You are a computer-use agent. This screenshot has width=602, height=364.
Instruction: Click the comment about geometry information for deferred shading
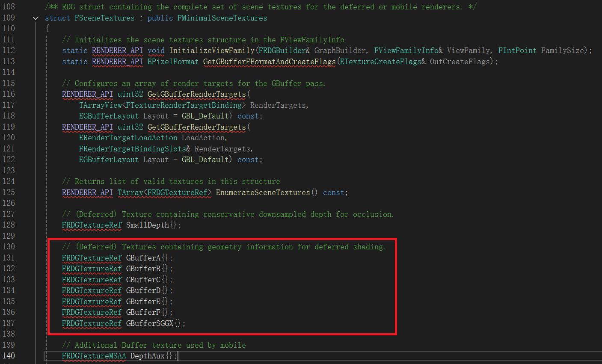tap(223, 247)
